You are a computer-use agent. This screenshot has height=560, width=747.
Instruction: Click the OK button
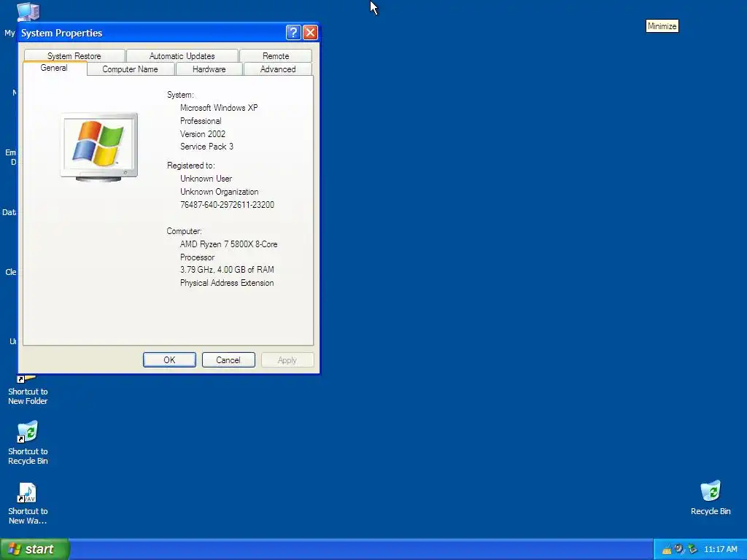[x=169, y=360]
